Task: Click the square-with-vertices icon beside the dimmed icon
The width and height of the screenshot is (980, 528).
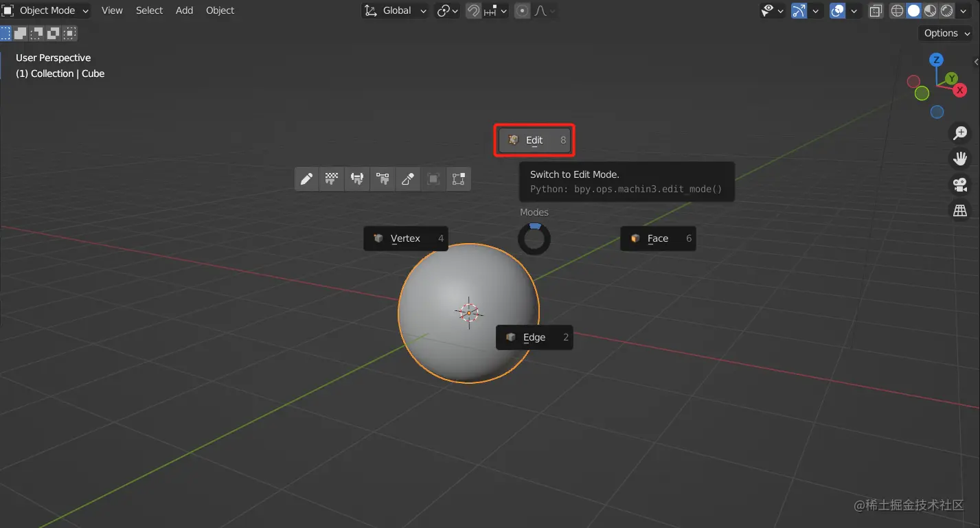Action: coord(459,179)
